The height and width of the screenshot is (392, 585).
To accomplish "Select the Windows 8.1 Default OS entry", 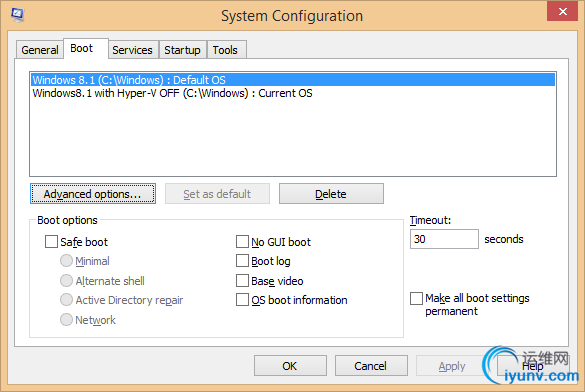I will pos(293,80).
